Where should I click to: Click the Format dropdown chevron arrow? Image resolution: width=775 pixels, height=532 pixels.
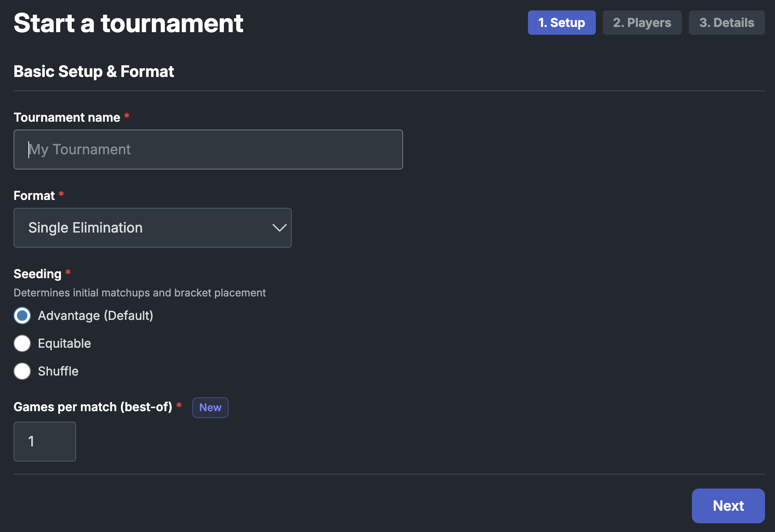click(279, 228)
